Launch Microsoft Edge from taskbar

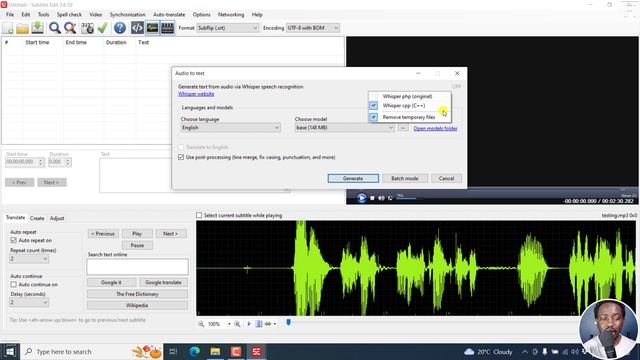pos(195,351)
